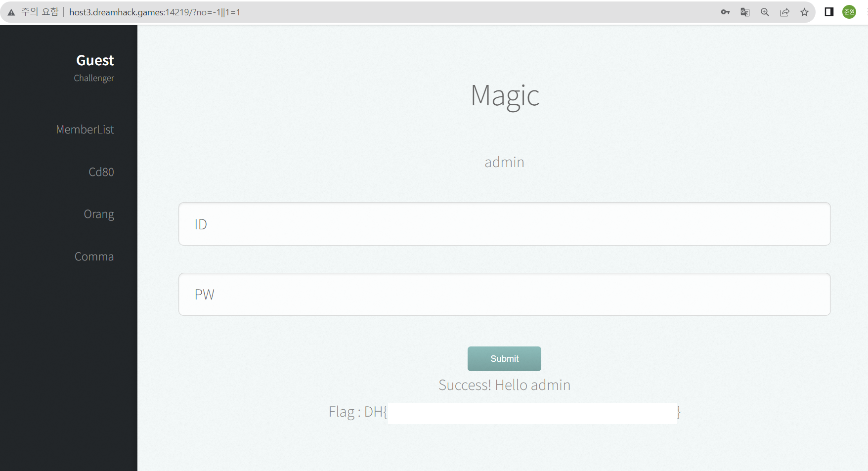Click the 'Success! Hello admin' message
Viewport: 868px width, 471px height.
(504, 385)
